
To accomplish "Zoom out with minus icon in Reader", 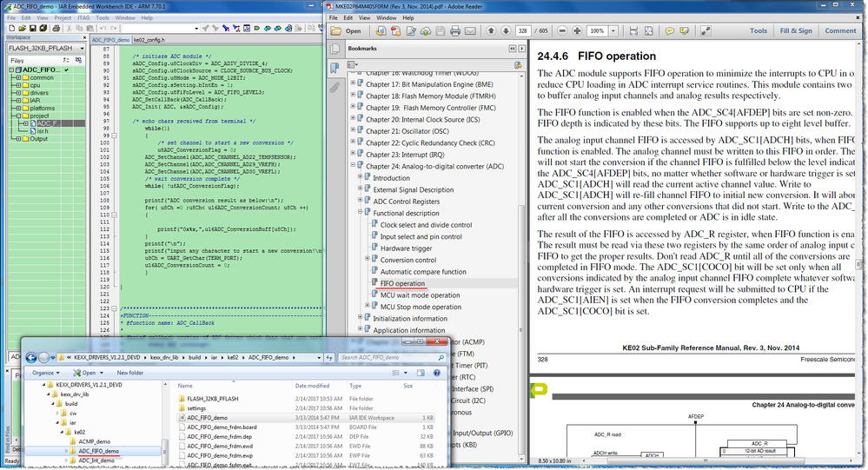I will 562,31.
